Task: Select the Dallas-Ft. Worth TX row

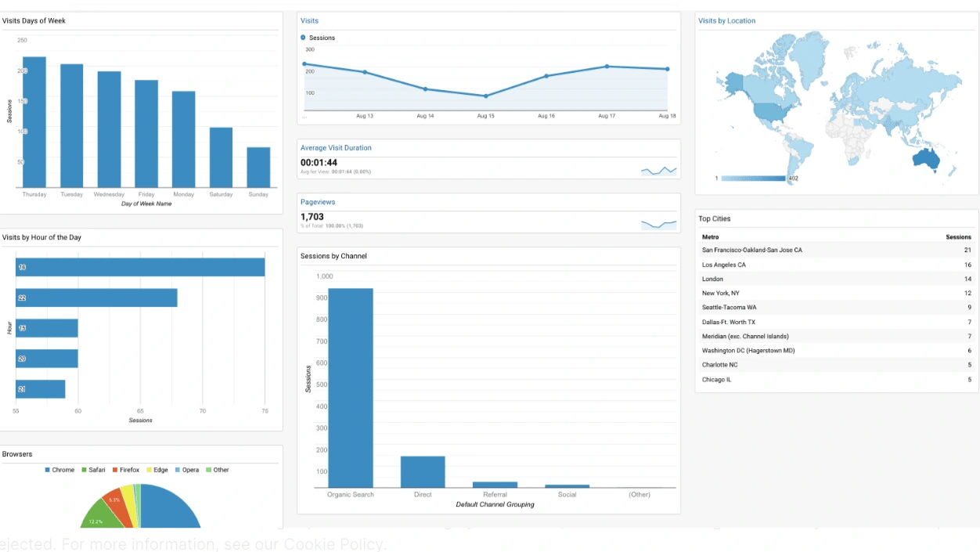Action: (836, 322)
